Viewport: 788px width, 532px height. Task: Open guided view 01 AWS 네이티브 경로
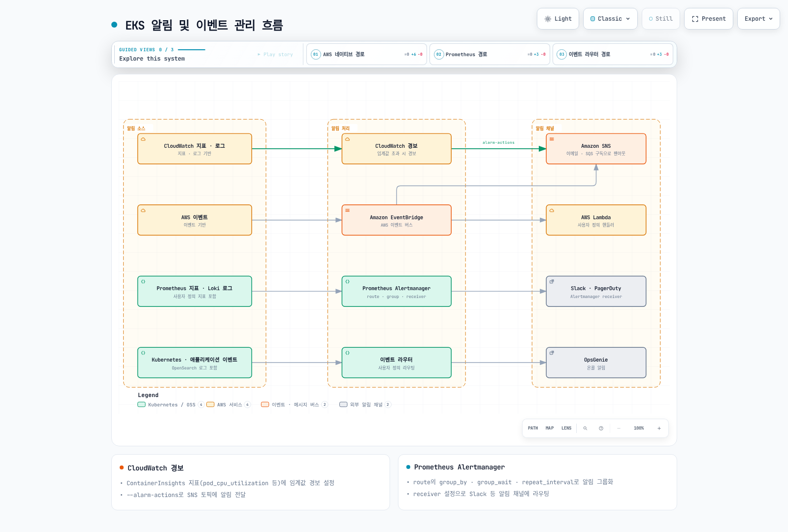pos(366,54)
